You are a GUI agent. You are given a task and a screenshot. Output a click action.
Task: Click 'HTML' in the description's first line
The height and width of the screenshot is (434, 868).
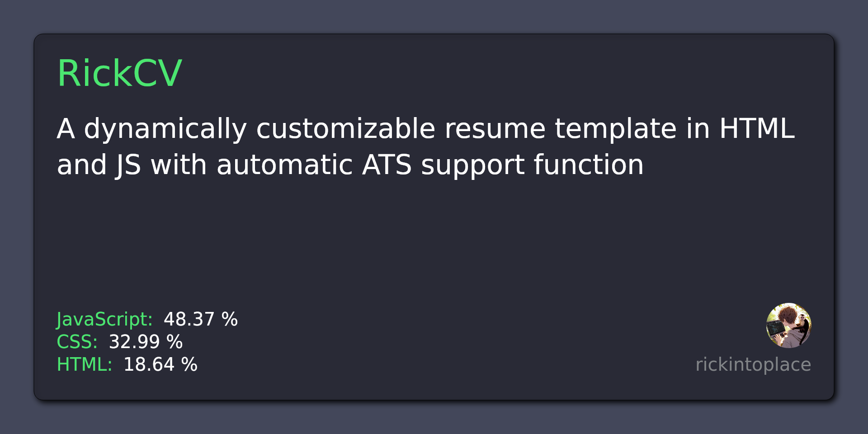pos(757,128)
